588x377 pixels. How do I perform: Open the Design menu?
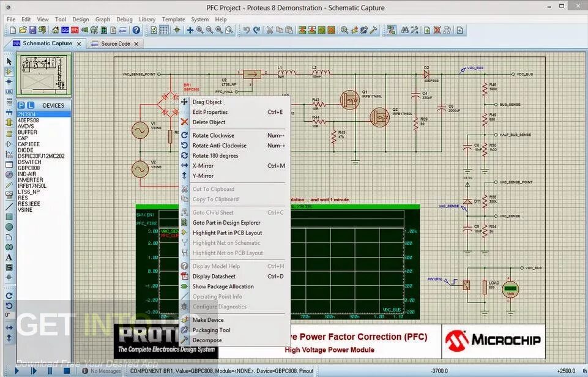coord(81,19)
